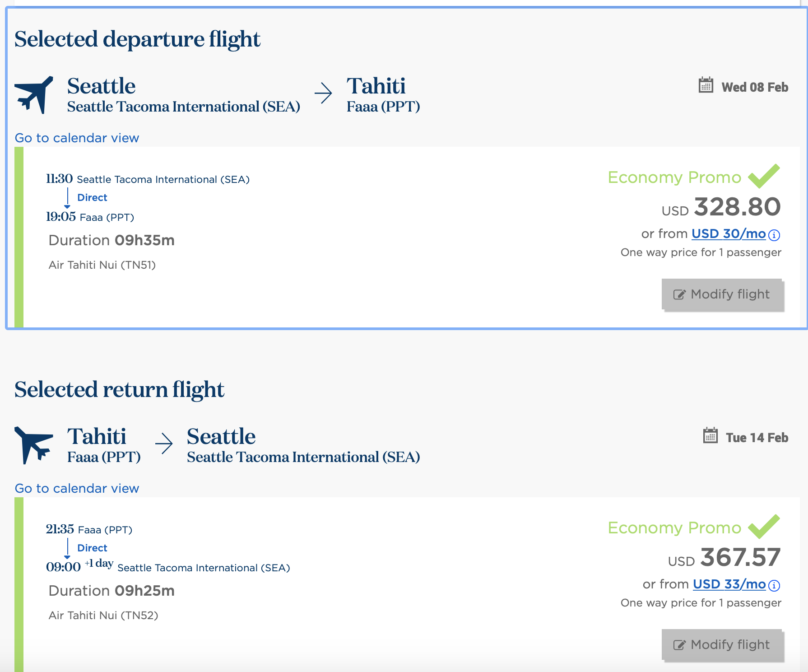Select the Wed 08 Feb departure date
The image size is (808, 672).
[755, 87]
